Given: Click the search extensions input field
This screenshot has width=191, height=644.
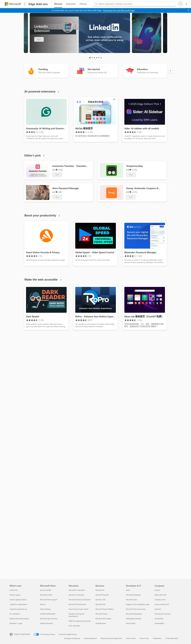Looking at the screenshot, I should [134, 4].
